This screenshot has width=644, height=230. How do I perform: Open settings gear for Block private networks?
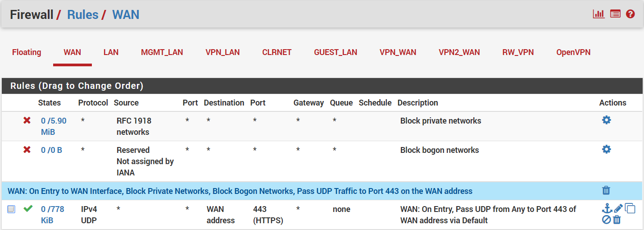(x=607, y=120)
